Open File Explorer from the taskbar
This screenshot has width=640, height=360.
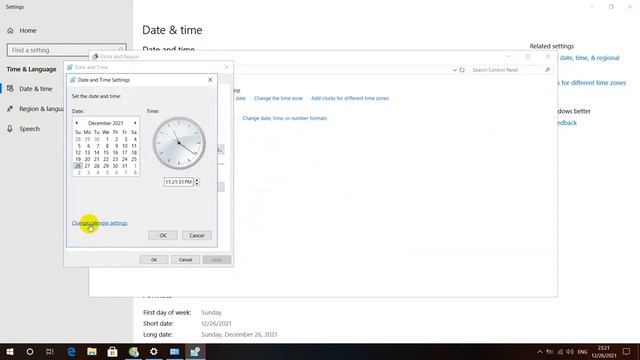[92, 351]
